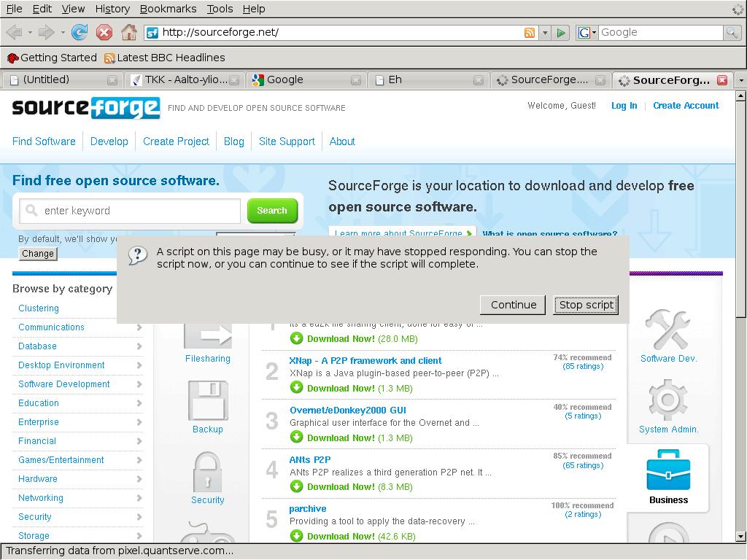Reload the page with the refresh icon
The height and width of the screenshot is (560, 747).
point(80,32)
